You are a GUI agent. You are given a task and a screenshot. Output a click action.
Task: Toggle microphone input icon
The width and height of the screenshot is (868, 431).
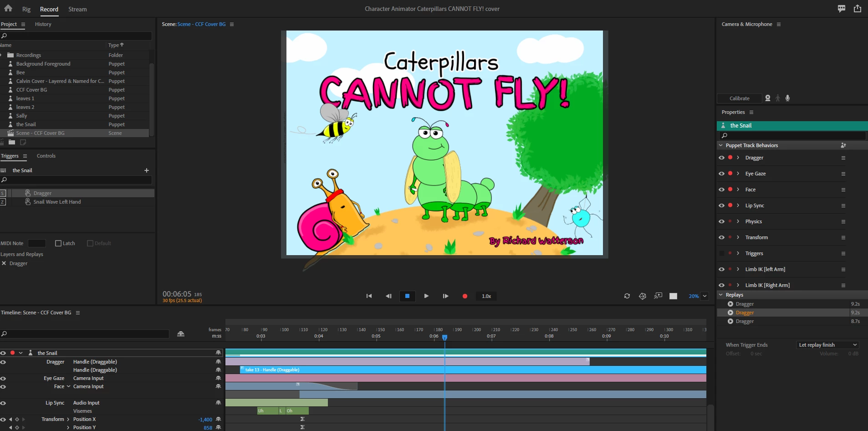tap(787, 98)
